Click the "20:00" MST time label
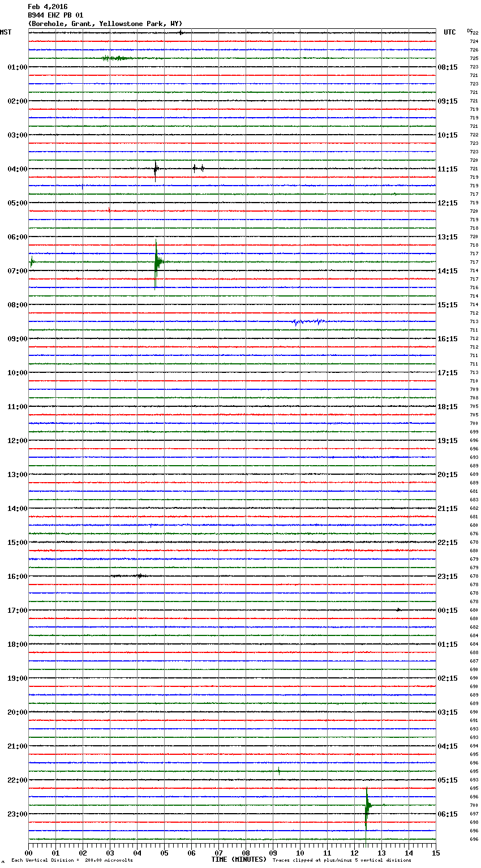481x868 pixels. [18, 712]
